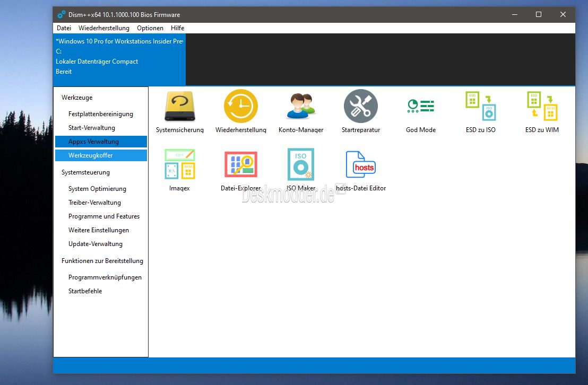Click the Werkzeuge section header

pyautogui.click(x=77, y=98)
